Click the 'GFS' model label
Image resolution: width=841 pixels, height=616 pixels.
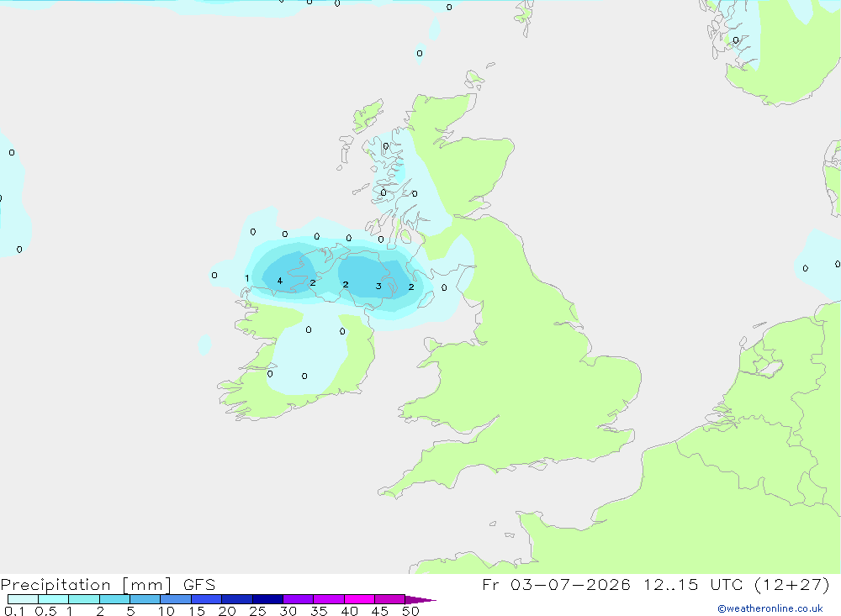pos(199,585)
